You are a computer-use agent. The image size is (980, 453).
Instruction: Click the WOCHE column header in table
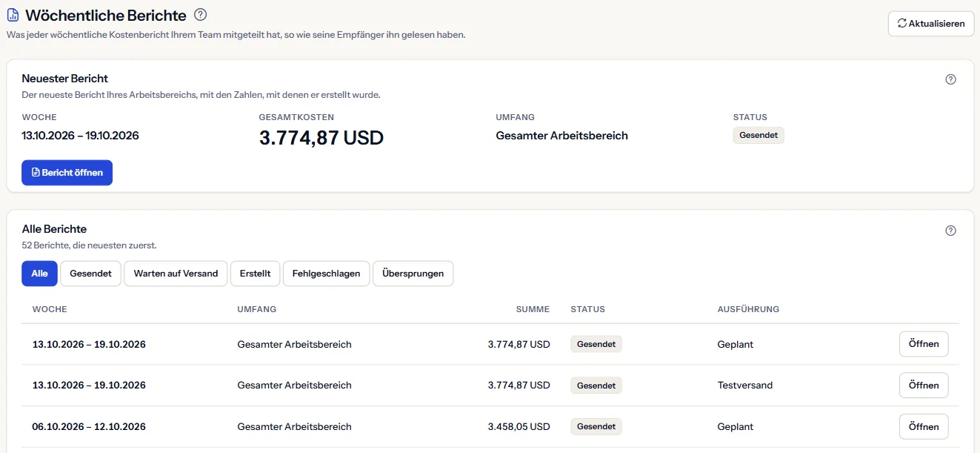pyautogui.click(x=50, y=309)
